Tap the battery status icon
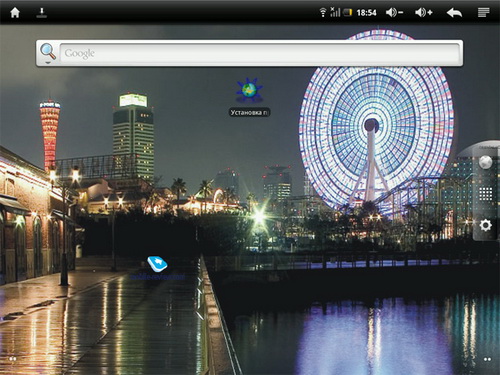 tap(348, 13)
